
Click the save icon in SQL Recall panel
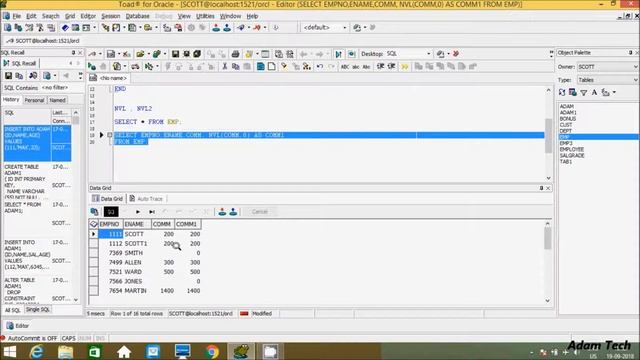pos(8,76)
